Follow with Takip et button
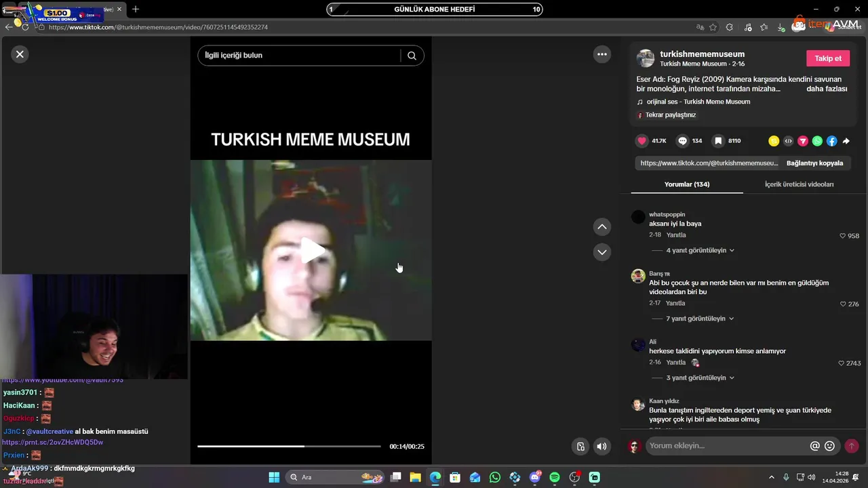Screen dimensions: 868x488 tap(828, 58)
